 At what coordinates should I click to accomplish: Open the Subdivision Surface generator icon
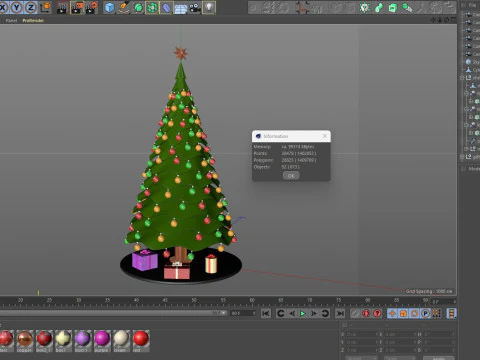(x=138, y=8)
